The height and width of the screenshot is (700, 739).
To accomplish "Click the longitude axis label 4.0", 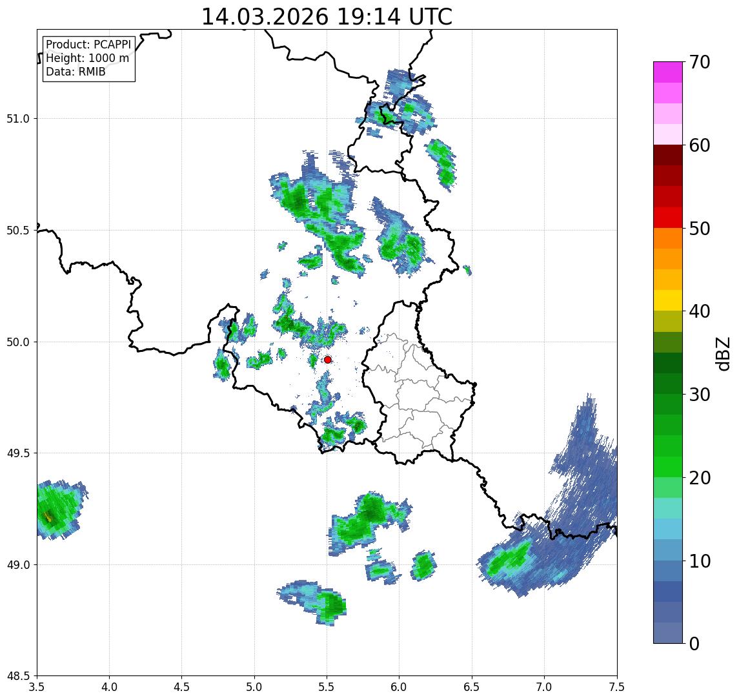I will (109, 686).
